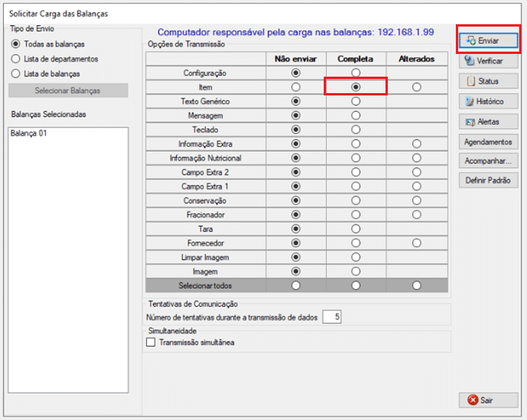The height and width of the screenshot is (420, 527).
Task: Select Lista de departamentos option
Action: 16,59
